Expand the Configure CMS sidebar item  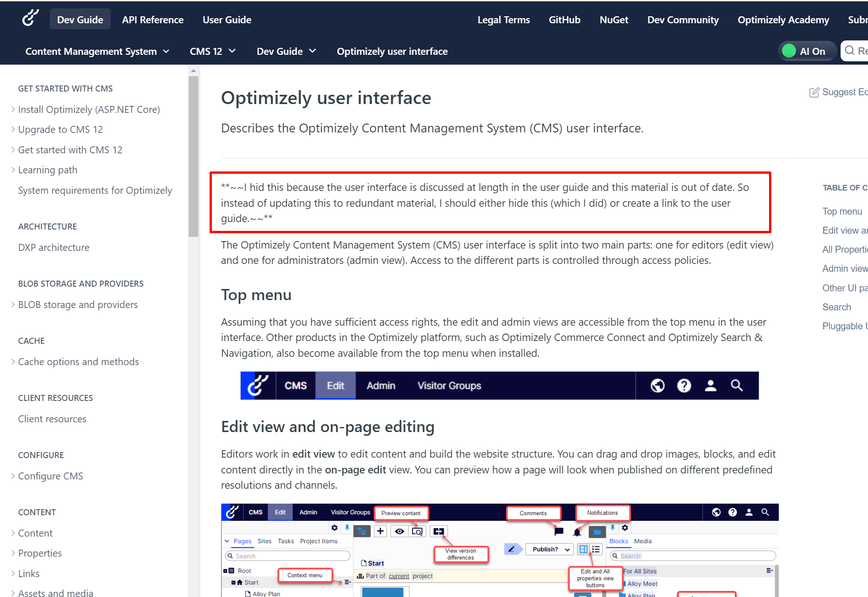pos(13,476)
